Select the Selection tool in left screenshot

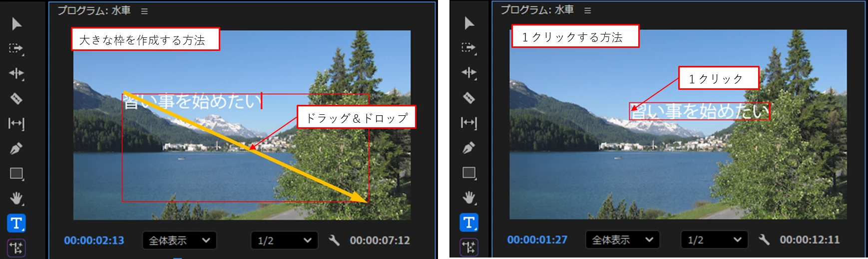point(16,24)
